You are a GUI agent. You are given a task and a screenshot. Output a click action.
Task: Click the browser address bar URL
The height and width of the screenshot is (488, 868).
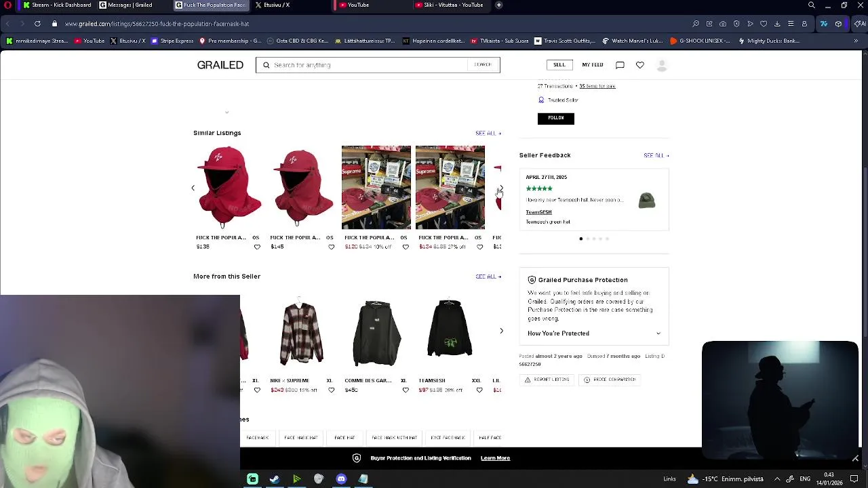click(157, 24)
